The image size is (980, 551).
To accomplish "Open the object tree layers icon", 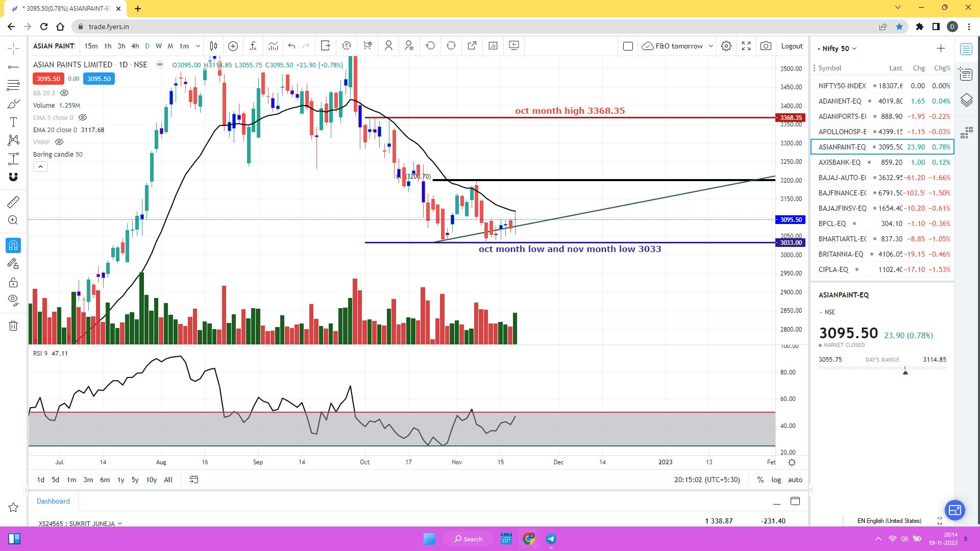I will [x=966, y=100].
